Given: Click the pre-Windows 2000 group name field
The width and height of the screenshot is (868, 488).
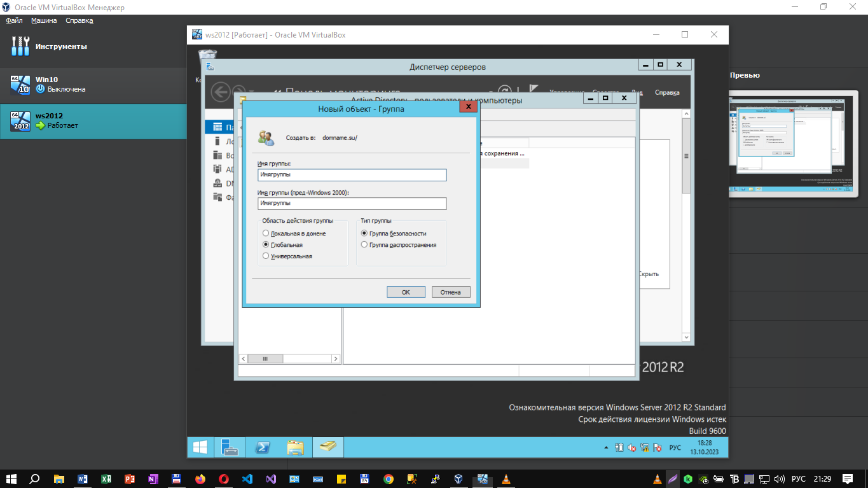Looking at the screenshot, I should click(x=352, y=204).
